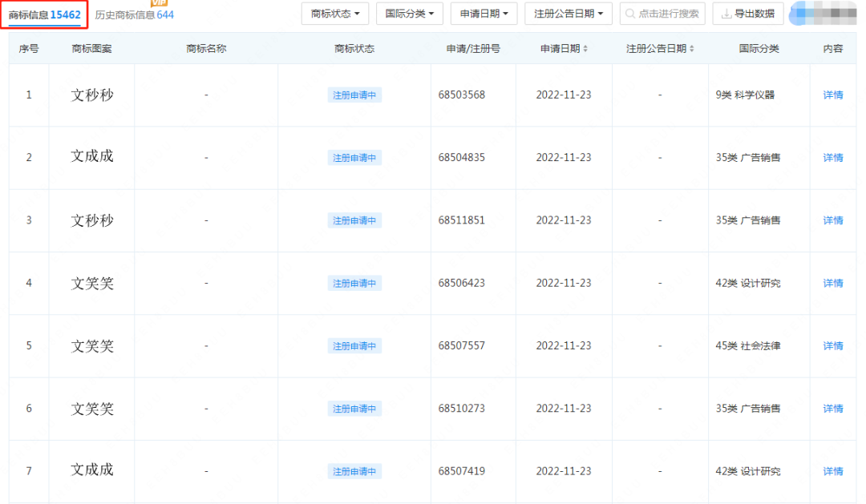The width and height of the screenshot is (866, 504).
Task: Click date 2022-11-23 in row 68503568
Action: [x=564, y=95]
